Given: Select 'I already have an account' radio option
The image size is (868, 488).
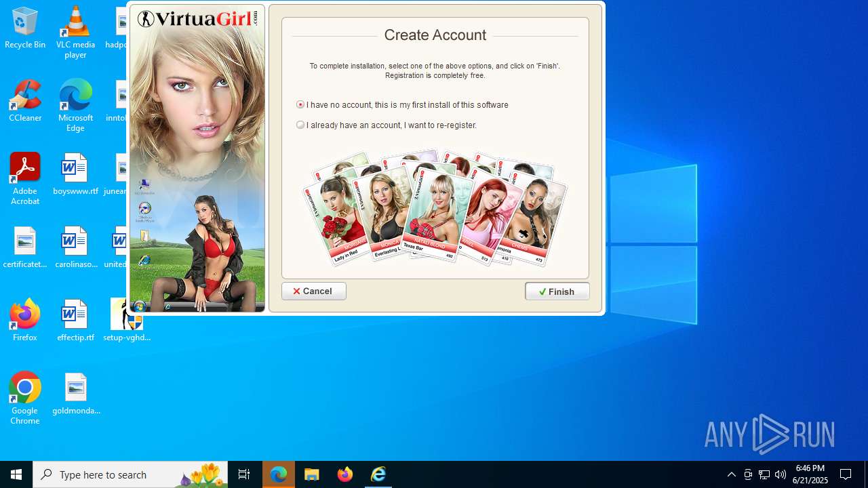Looking at the screenshot, I should tap(300, 125).
